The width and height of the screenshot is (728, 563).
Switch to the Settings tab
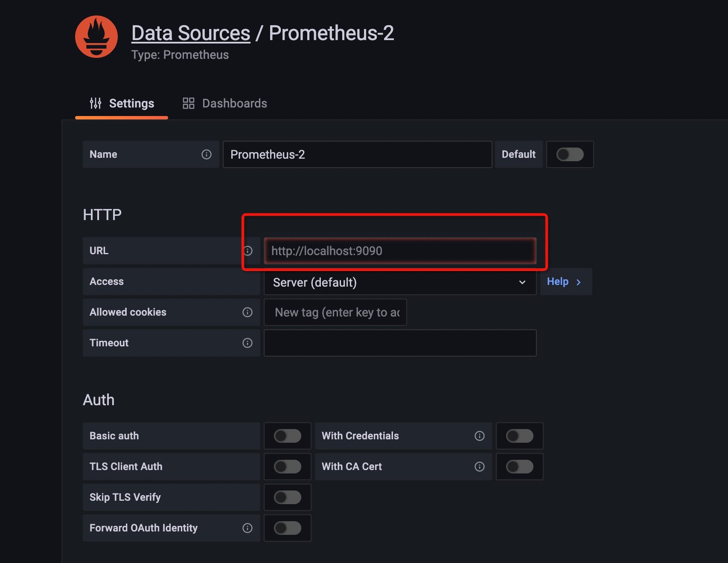[122, 103]
